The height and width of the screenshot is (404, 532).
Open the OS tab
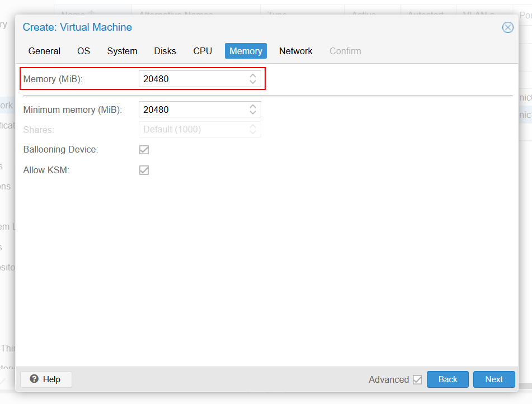(83, 51)
